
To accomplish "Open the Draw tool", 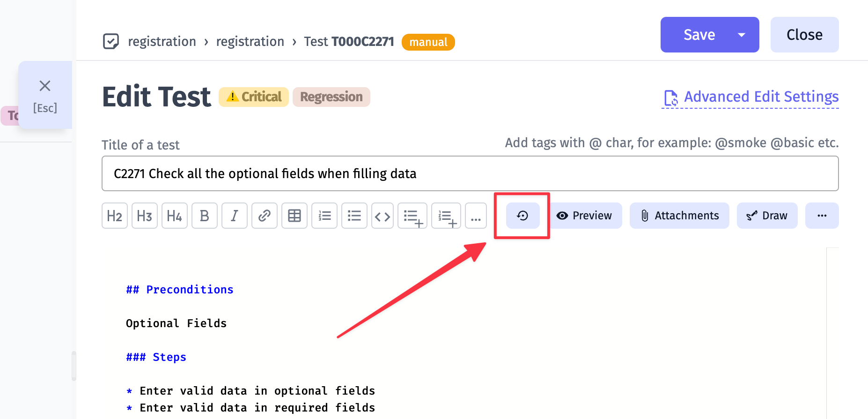I will click(x=767, y=216).
